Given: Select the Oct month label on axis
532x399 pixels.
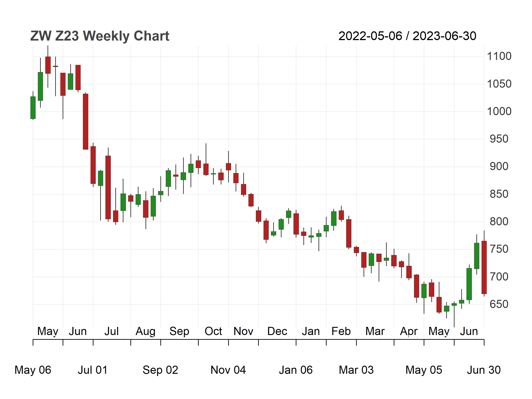Looking at the screenshot, I should pyautogui.click(x=213, y=331).
